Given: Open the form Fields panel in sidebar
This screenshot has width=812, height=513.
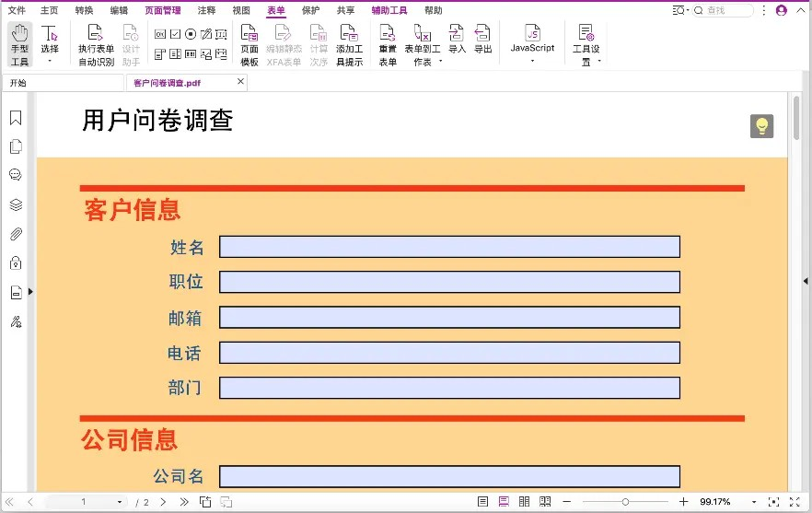Looking at the screenshot, I should [x=16, y=293].
